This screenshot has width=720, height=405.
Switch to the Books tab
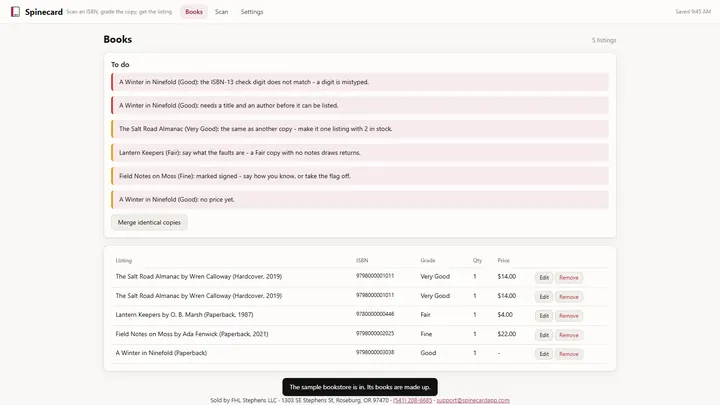[194, 12]
